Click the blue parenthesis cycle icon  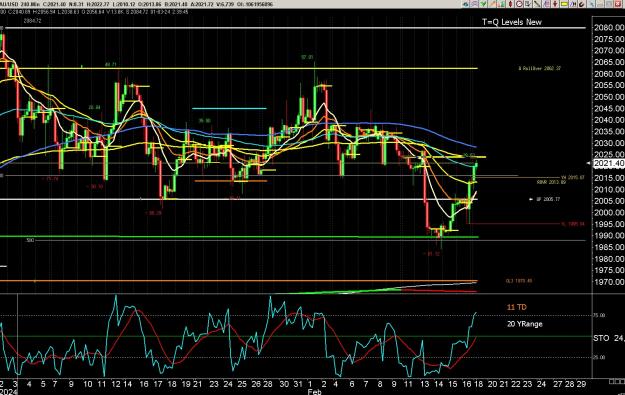click(x=573, y=4)
